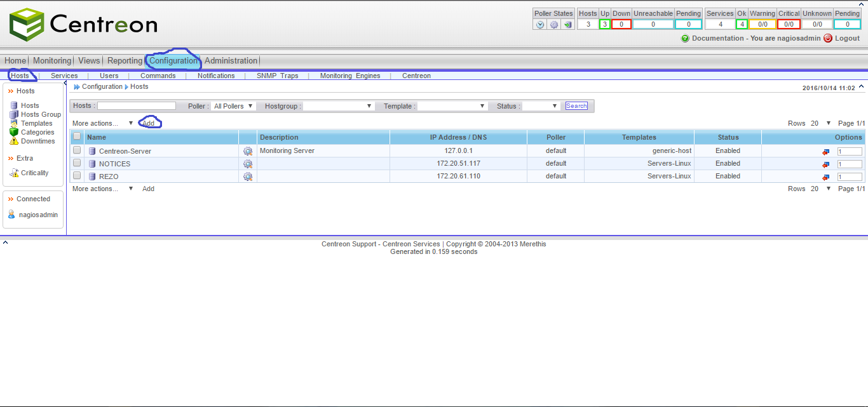Click the Critical services status box

(x=789, y=25)
